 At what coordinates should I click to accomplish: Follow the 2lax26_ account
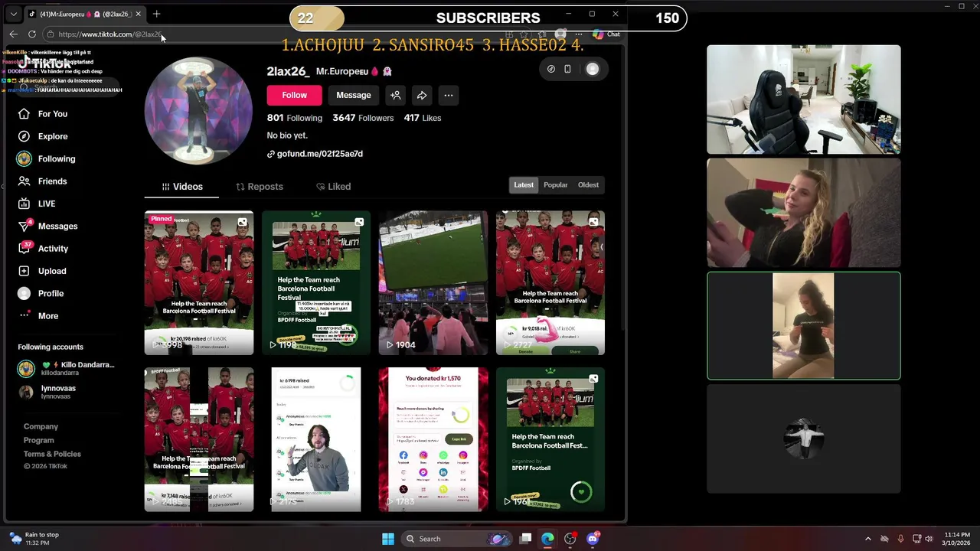[x=294, y=95]
